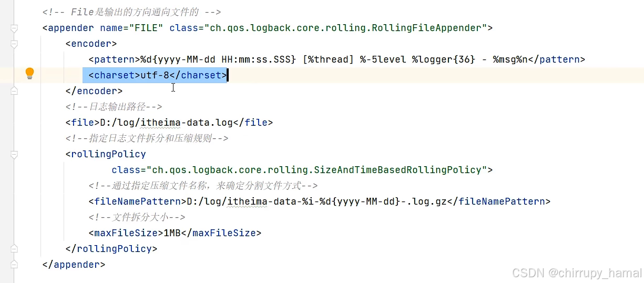Click the highlighted "utf-8" charset value

[x=155, y=75]
